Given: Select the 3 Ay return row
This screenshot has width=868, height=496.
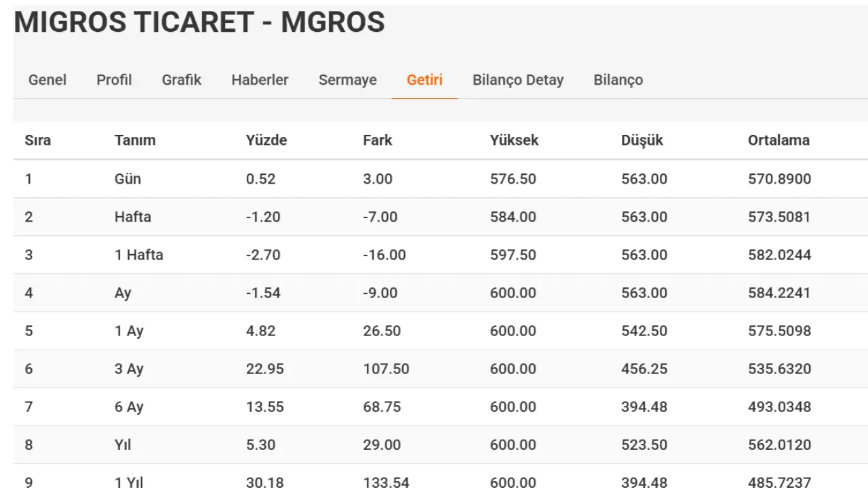Looking at the screenshot, I should tap(441, 369).
